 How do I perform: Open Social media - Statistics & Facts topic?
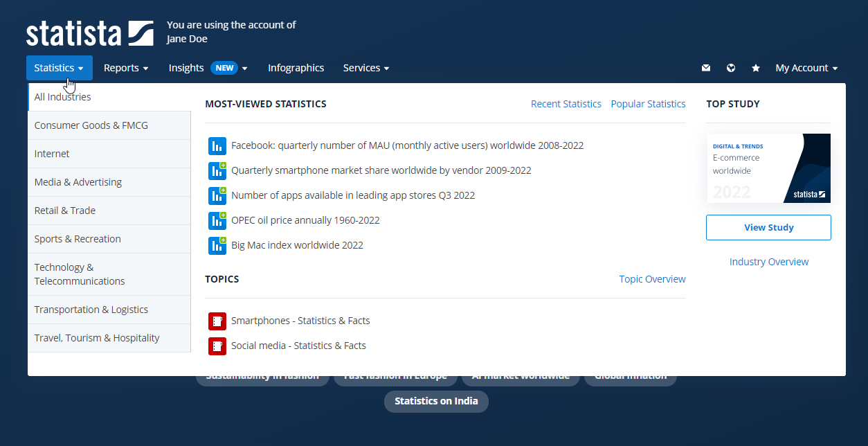pos(298,346)
